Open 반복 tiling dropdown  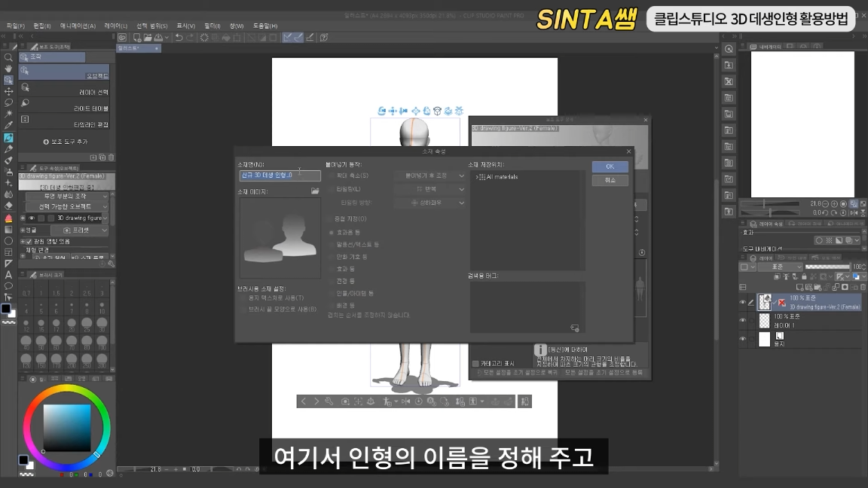(x=430, y=189)
